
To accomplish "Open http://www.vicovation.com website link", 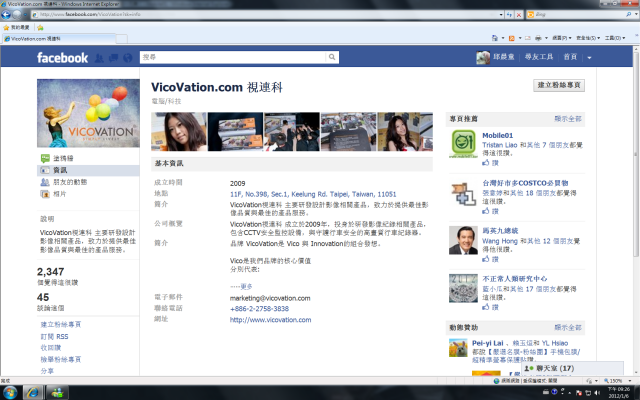I will pos(270,320).
